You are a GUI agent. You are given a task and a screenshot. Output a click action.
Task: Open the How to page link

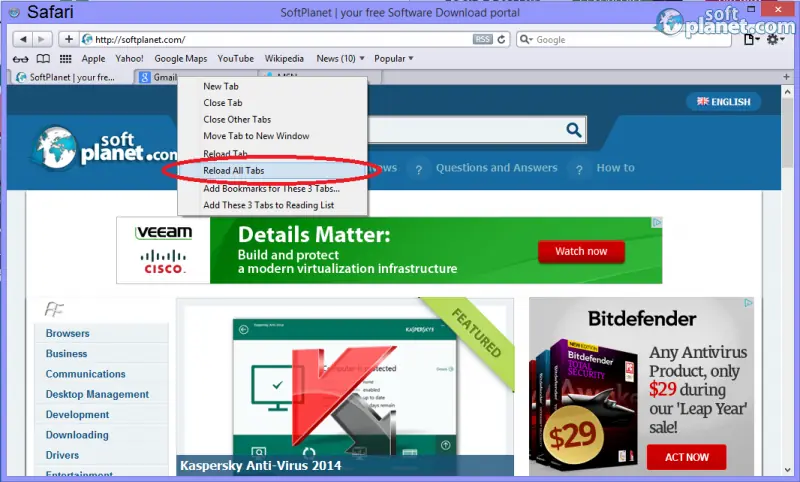click(x=616, y=168)
